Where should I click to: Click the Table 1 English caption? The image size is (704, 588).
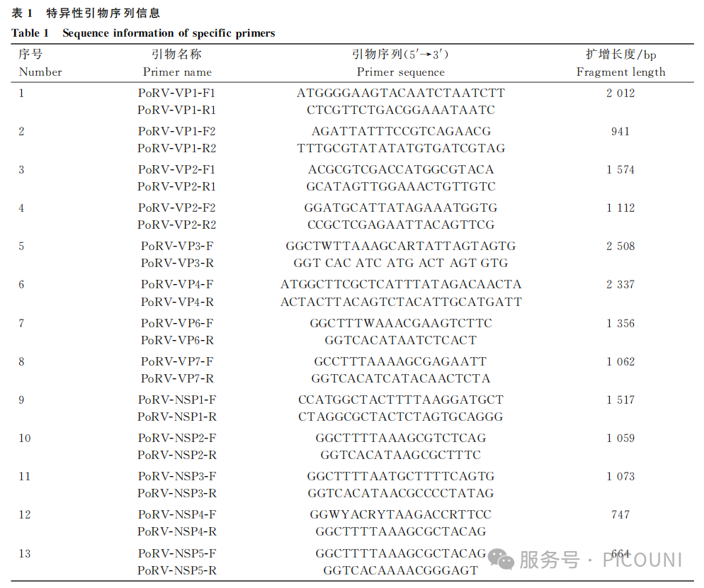(x=143, y=33)
